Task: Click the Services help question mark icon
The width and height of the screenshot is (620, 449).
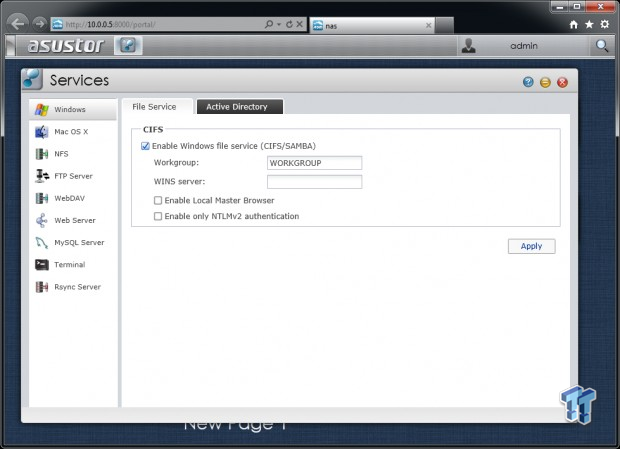Action: (528, 82)
